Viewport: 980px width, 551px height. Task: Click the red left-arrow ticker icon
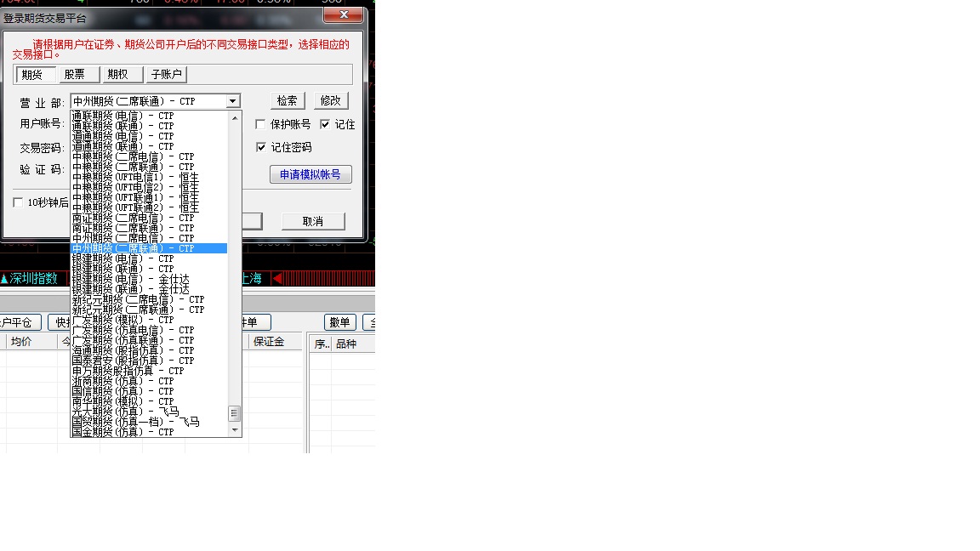tap(276, 278)
